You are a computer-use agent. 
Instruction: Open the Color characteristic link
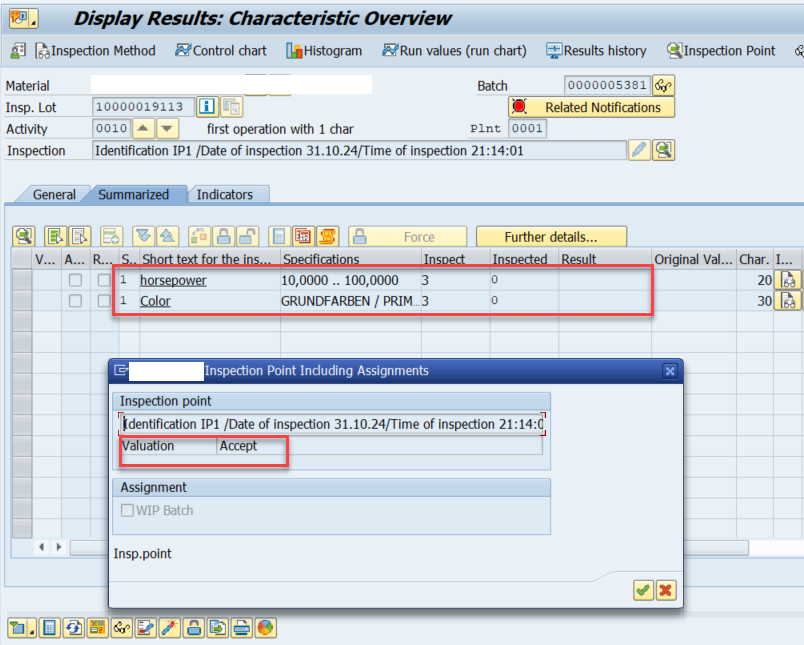coord(155,301)
